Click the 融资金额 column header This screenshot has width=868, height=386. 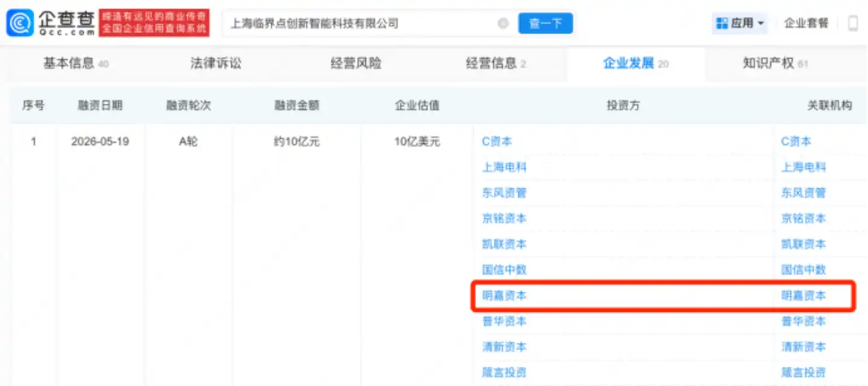click(296, 106)
